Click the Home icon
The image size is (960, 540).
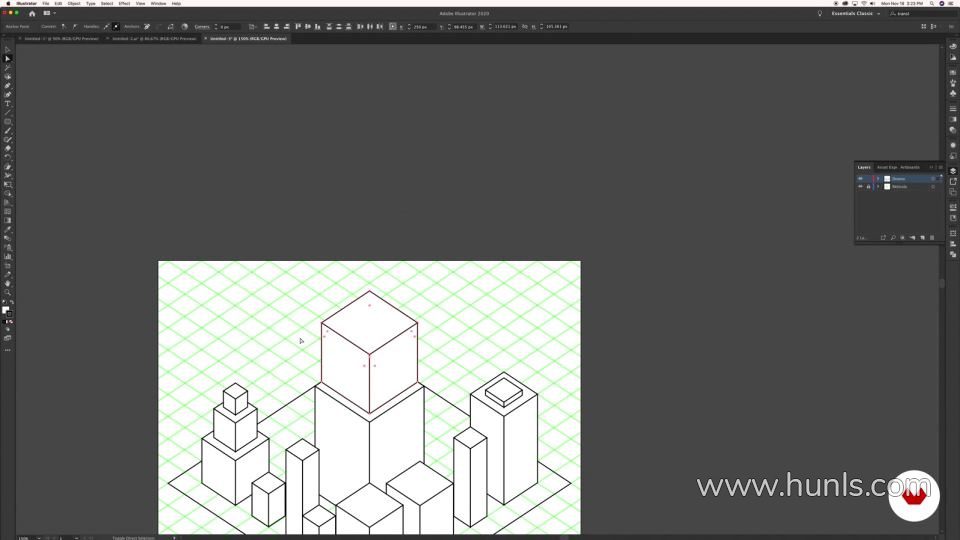point(32,13)
